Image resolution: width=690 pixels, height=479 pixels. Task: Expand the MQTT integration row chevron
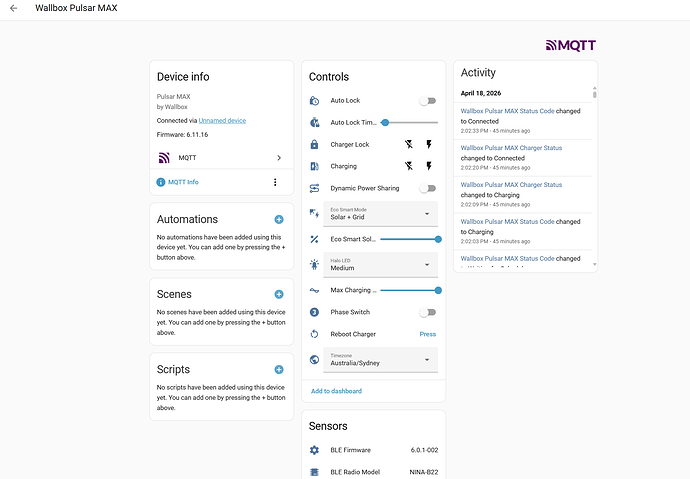coord(279,157)
